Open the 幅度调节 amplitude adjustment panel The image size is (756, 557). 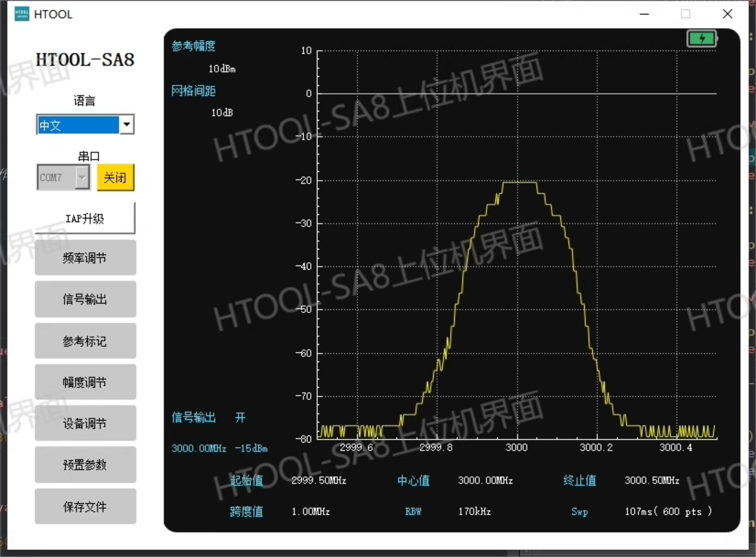[x=85, y=382]
